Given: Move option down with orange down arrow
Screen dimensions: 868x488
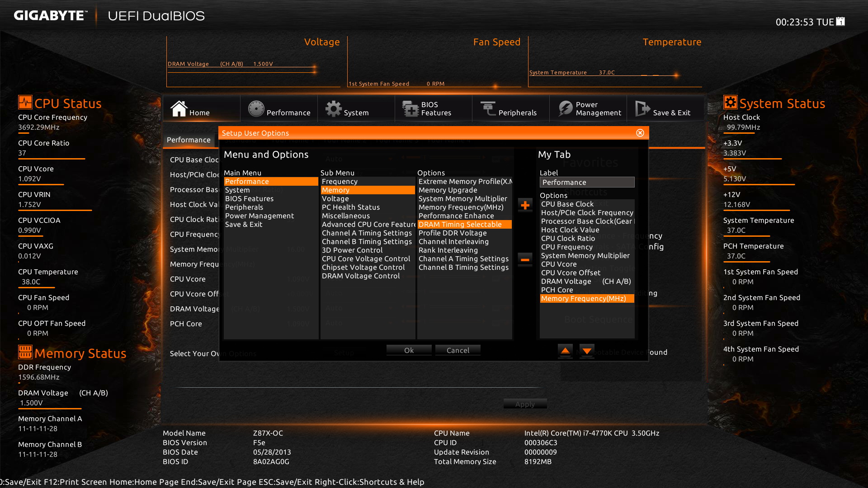Looking at the screenshot, I should coord(587,351).
